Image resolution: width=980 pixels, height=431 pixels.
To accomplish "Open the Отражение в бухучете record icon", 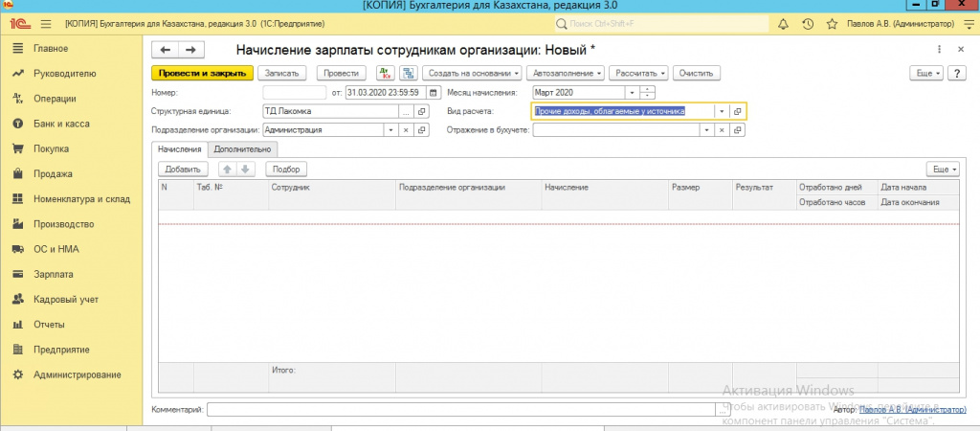I will [x=738, y=130].
